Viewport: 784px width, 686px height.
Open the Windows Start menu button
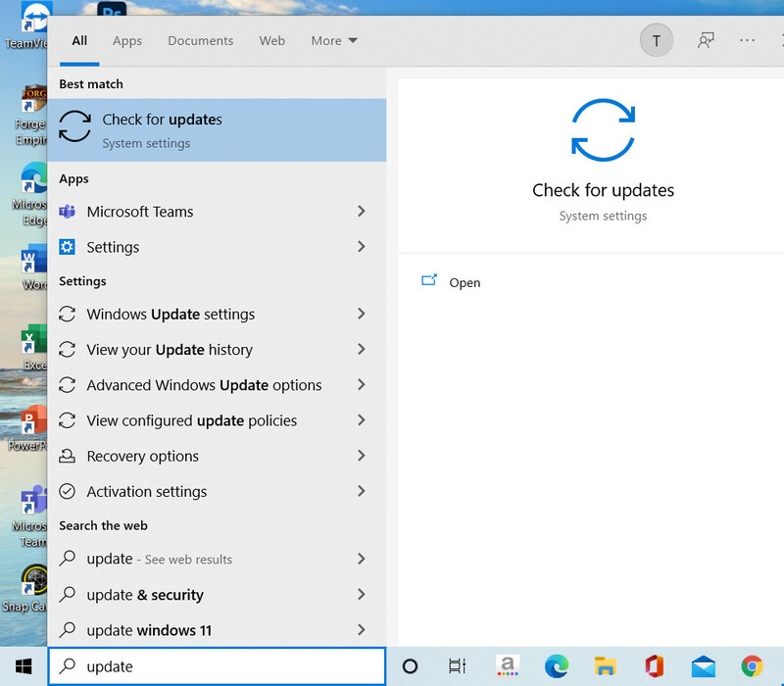point(24,666)
